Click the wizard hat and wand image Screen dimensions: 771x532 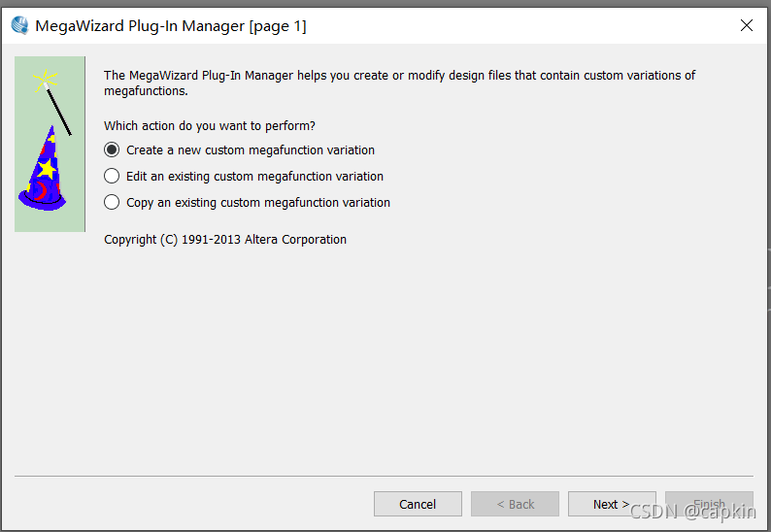(x=50, y=144)
